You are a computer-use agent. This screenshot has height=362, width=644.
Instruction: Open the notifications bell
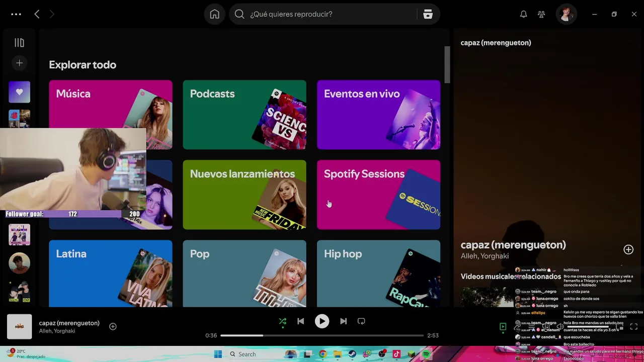coord(523,14)
